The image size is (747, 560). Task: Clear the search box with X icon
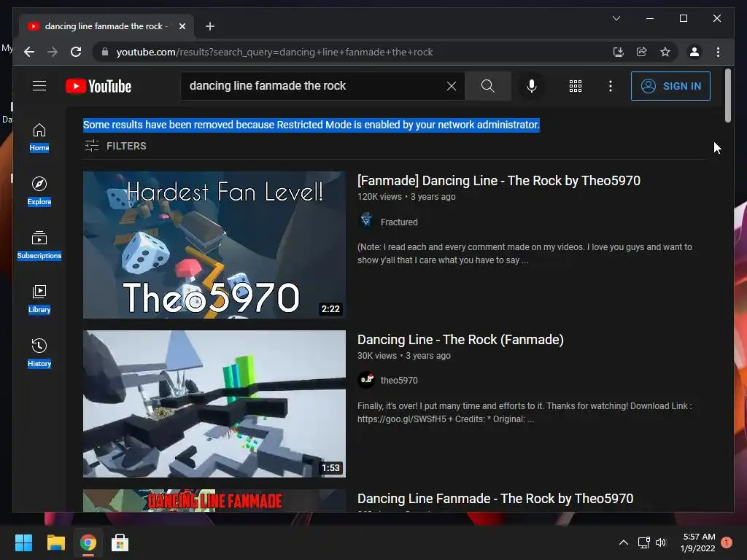click(451, 86)
